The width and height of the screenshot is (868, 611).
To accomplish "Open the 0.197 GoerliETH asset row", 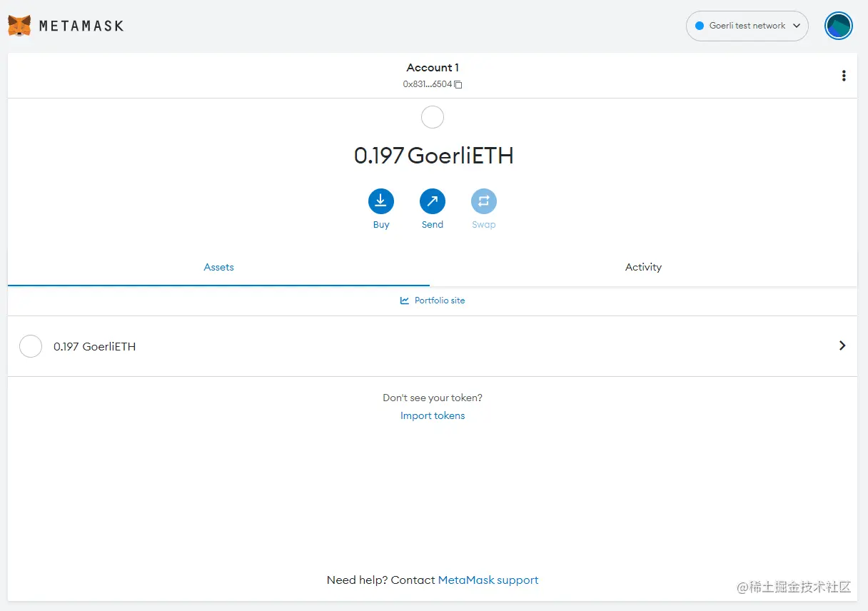I will click(433, 346).
